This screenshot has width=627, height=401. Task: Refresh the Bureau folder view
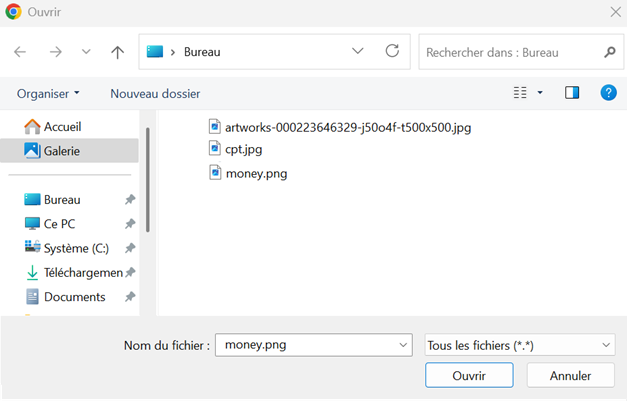pyautogui.click(x=392, y=51)
